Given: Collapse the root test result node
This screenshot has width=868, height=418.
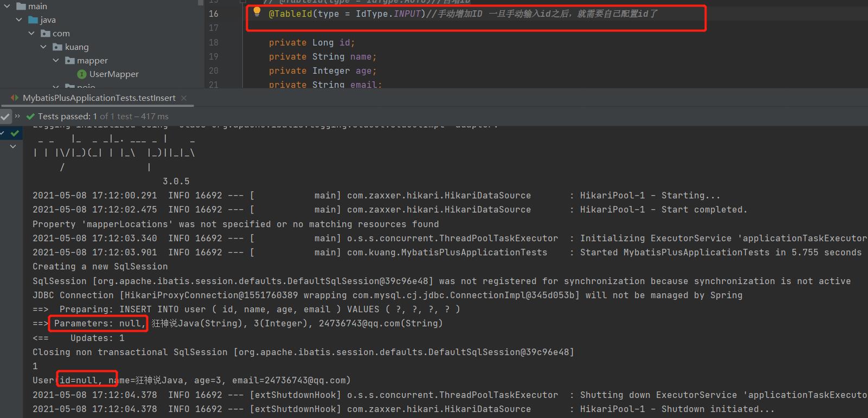Looking at the screenshot, I should [3, 133].
